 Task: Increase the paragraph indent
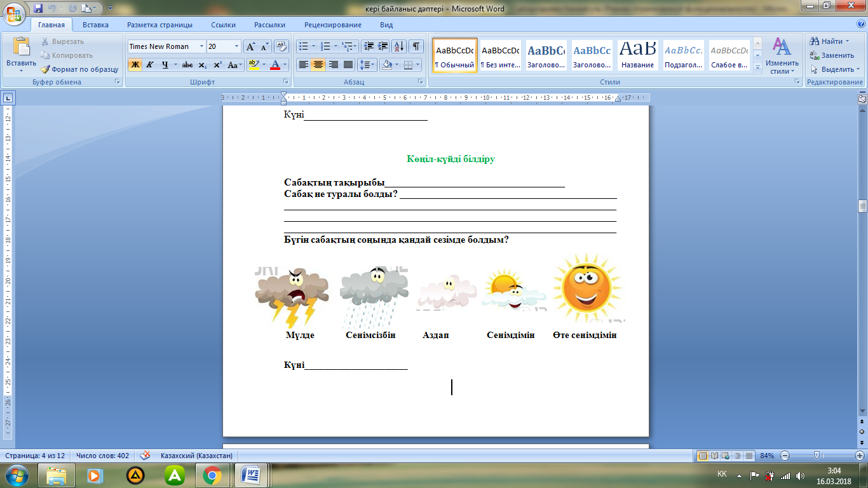point(383,46)
